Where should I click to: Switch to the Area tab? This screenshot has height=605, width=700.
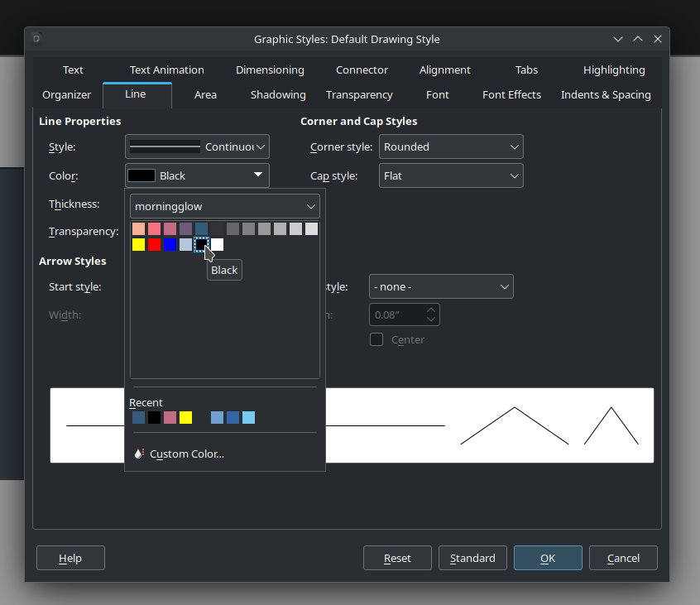click(205, 95)
